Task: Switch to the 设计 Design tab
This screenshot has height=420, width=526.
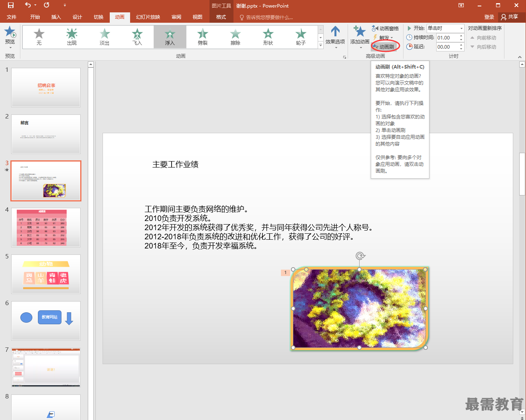Action: (77, 17)
